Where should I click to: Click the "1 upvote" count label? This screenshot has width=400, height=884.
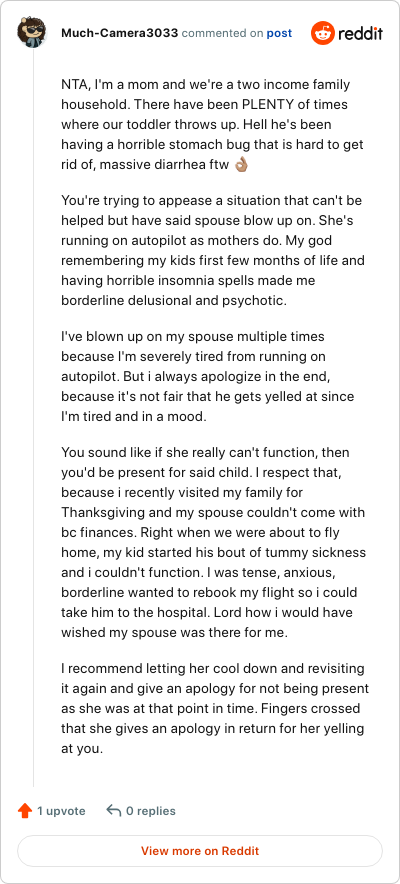tap(61, 811)
